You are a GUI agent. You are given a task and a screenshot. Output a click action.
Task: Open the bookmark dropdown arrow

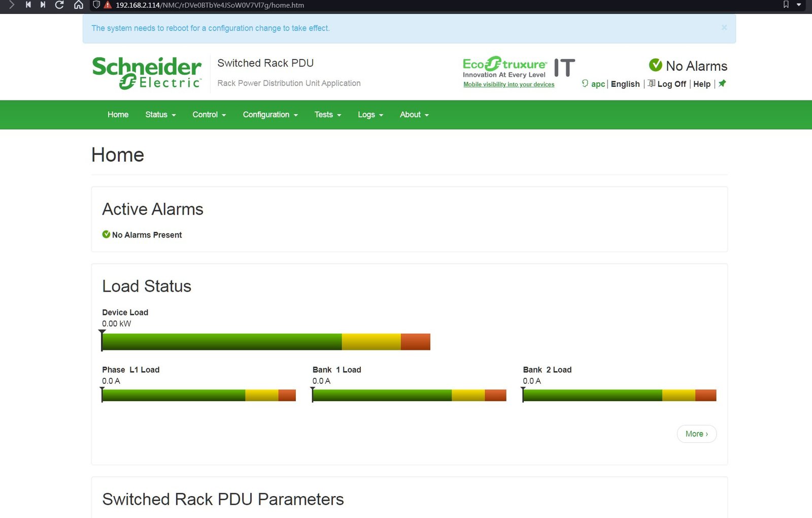pyautogui.click(x=799, y=5)
